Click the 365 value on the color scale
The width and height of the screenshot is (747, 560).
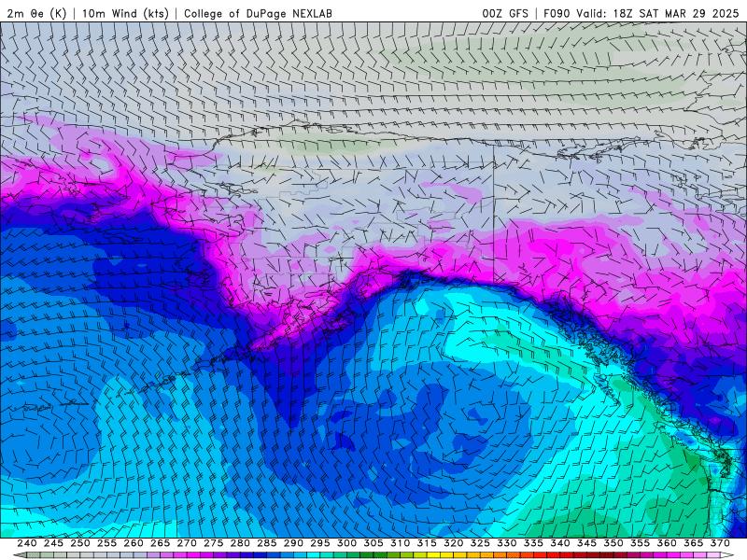694,543
